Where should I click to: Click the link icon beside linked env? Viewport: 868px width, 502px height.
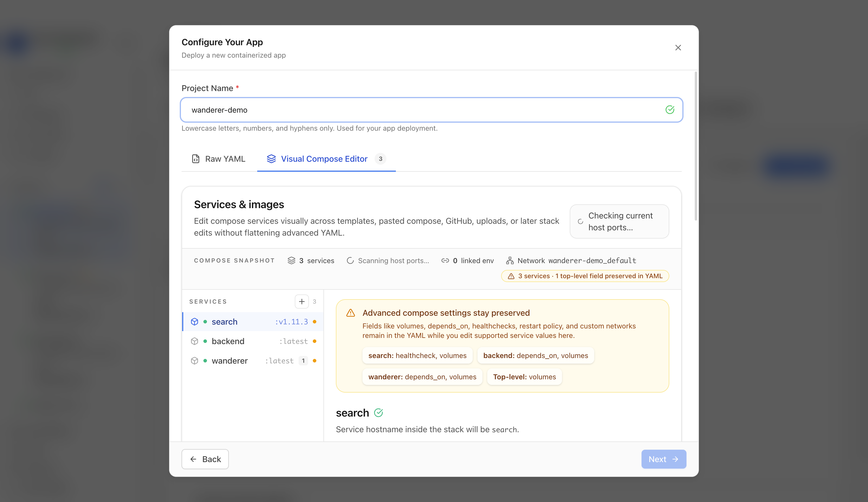(445, 260)
